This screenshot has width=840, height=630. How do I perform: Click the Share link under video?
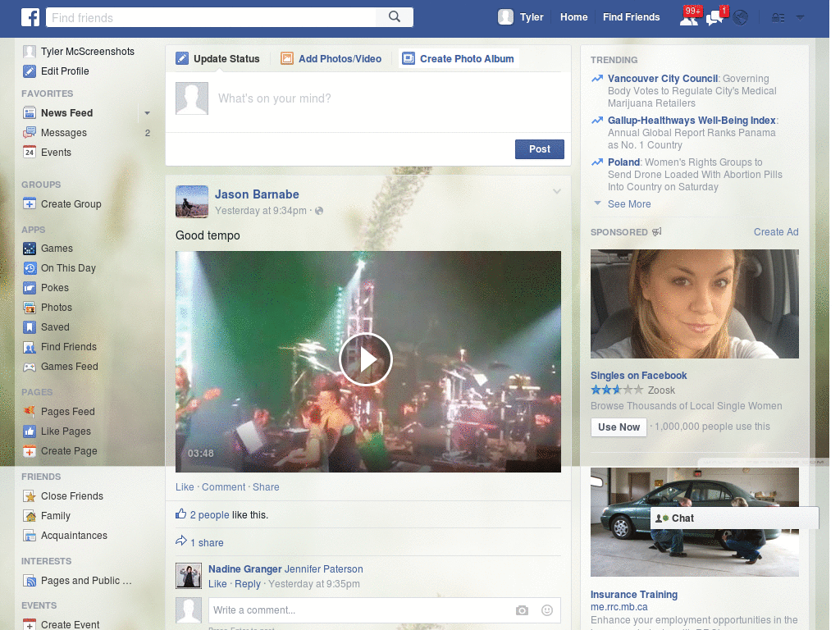pyautogui.click(x=266, y=487)
